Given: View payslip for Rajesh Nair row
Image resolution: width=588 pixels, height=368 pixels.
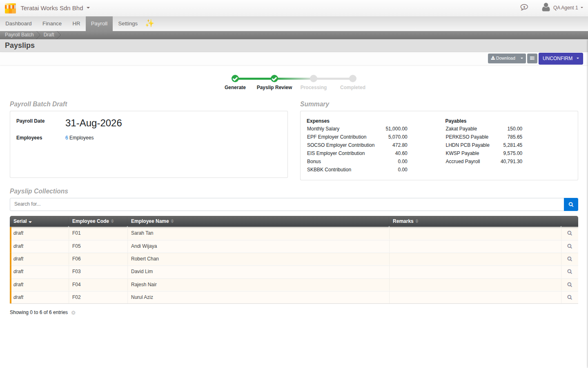Looking at the screenshot, I should pos(570,285).
